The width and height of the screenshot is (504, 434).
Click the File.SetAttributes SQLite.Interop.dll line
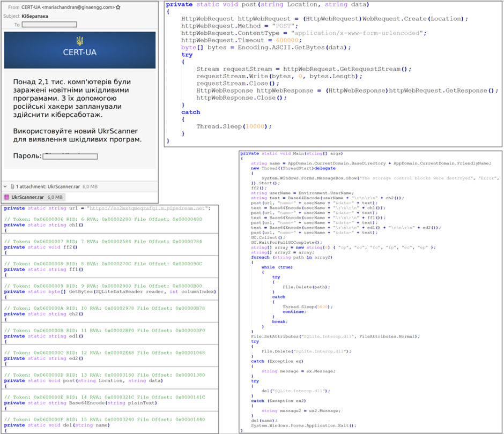[x=336, y=336]
